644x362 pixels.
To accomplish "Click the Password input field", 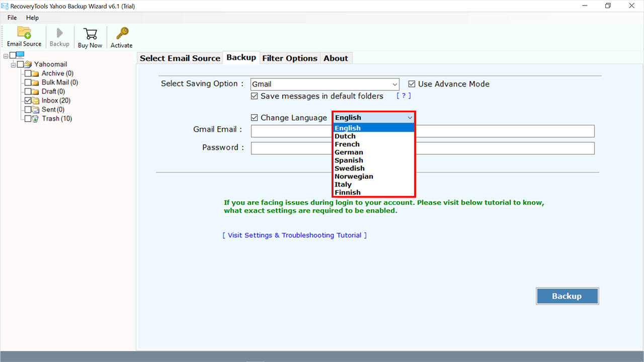I will (423, 148).
